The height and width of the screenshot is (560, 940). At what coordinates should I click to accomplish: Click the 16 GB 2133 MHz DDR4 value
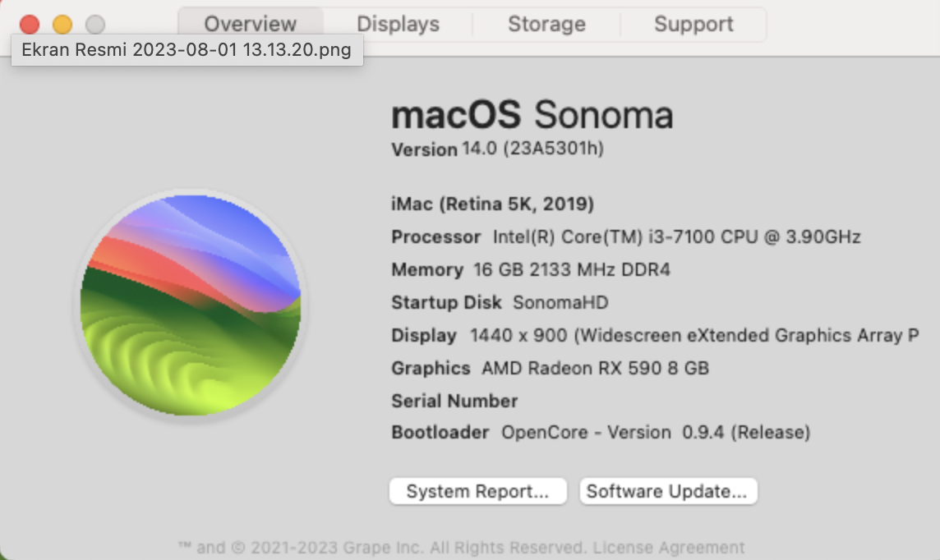pyautogui.click(x=572, y=270)
